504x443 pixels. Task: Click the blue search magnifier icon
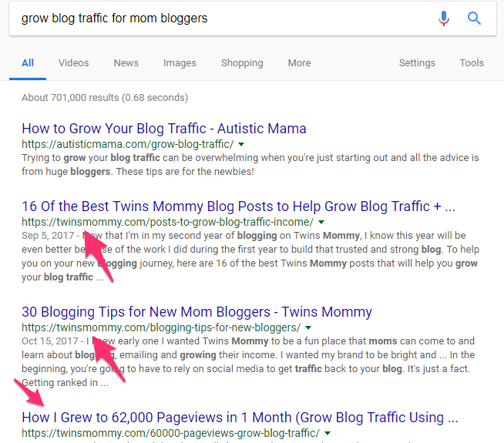tap(474, 18)
